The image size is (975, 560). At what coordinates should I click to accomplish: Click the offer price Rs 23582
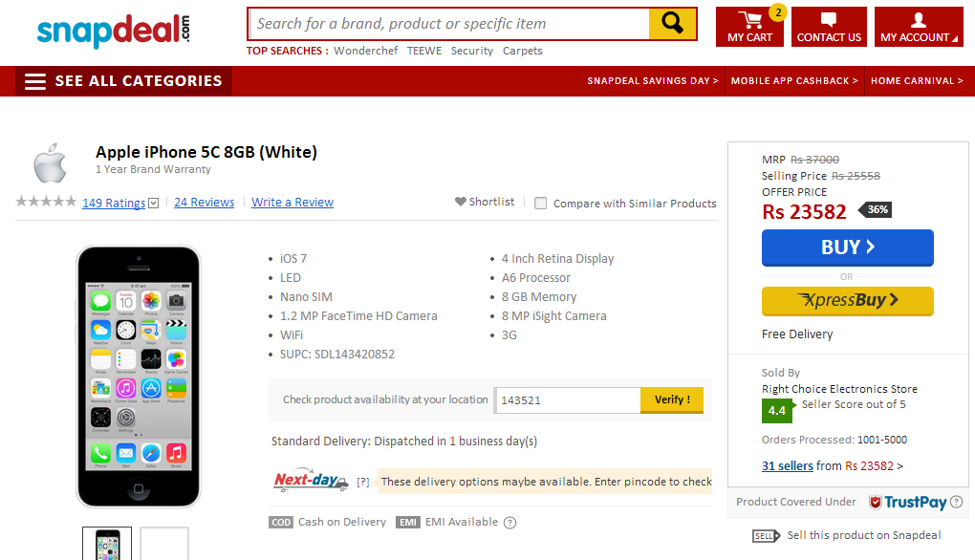[804, 212]
